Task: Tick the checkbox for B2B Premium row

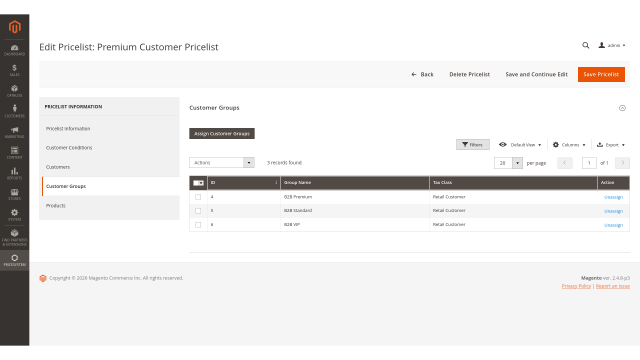Action: coord(198,197)
